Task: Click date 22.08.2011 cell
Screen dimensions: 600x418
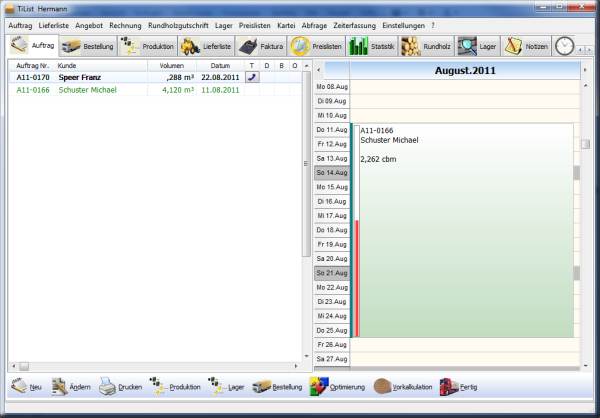Action: point(220,77)
